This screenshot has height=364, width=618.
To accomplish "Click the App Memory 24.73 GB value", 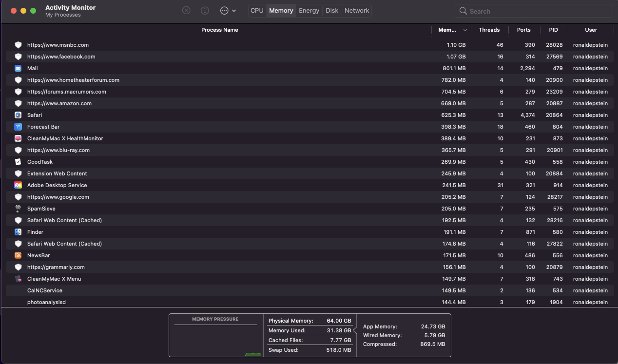I will coord(433,326).
